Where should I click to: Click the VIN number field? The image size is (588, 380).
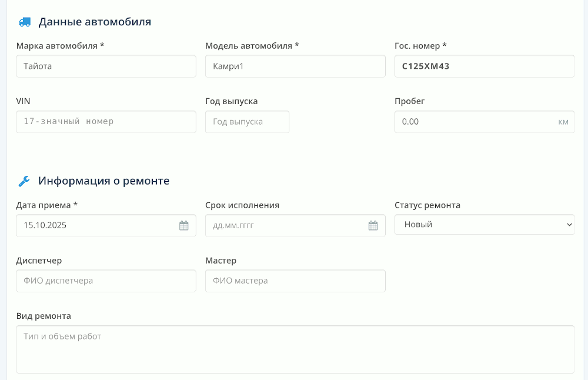point(106,122)
